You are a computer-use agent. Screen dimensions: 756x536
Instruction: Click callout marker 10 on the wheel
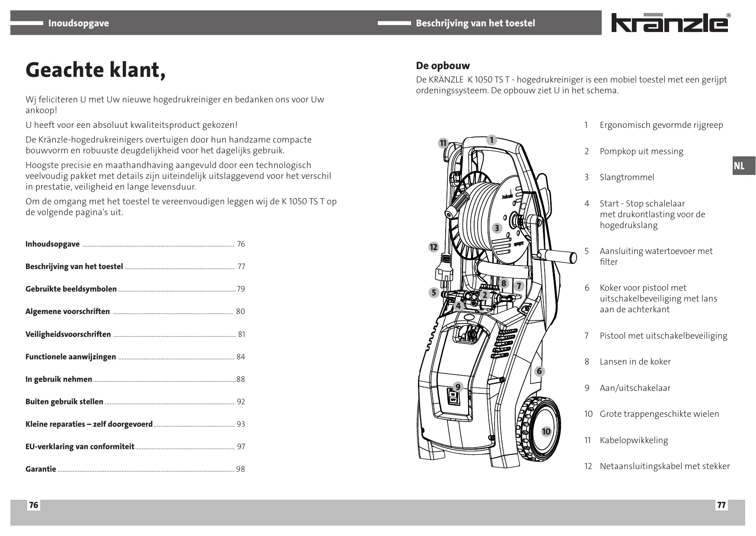(x=546, y=431)
